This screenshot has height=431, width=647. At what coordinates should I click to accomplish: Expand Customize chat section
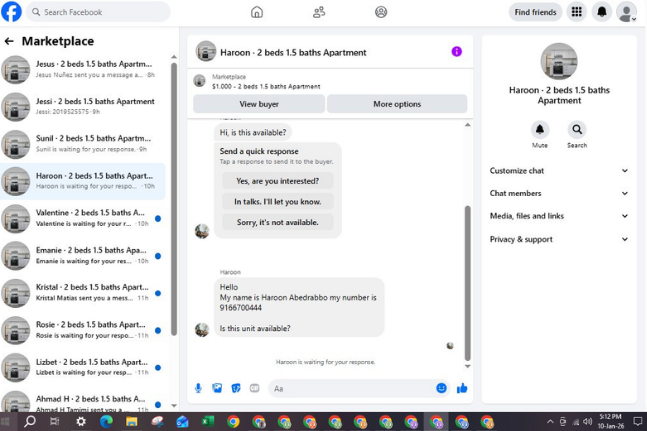click(559, 171)
